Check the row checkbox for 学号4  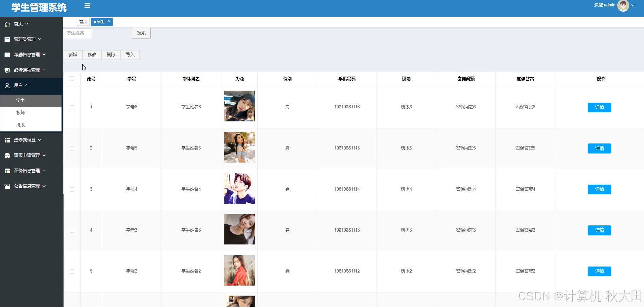(72, 189)
